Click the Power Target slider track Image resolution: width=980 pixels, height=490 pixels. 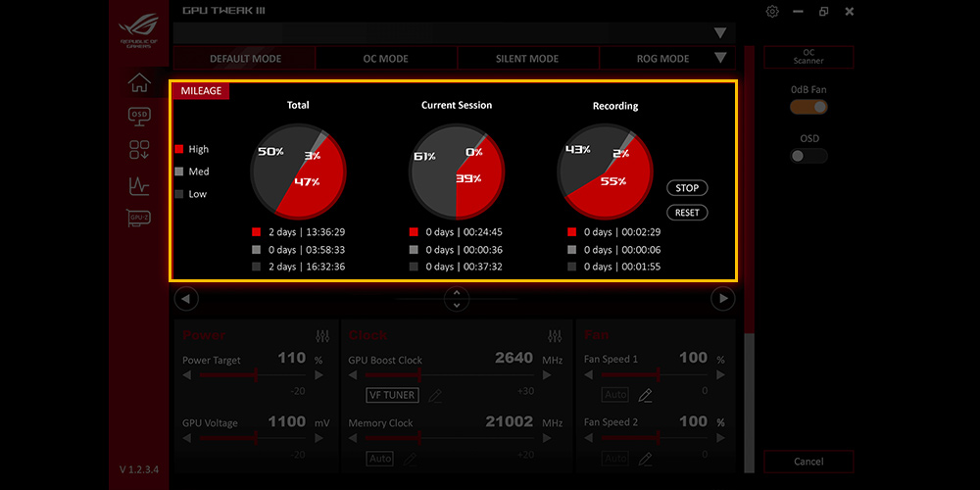point(253,375)
